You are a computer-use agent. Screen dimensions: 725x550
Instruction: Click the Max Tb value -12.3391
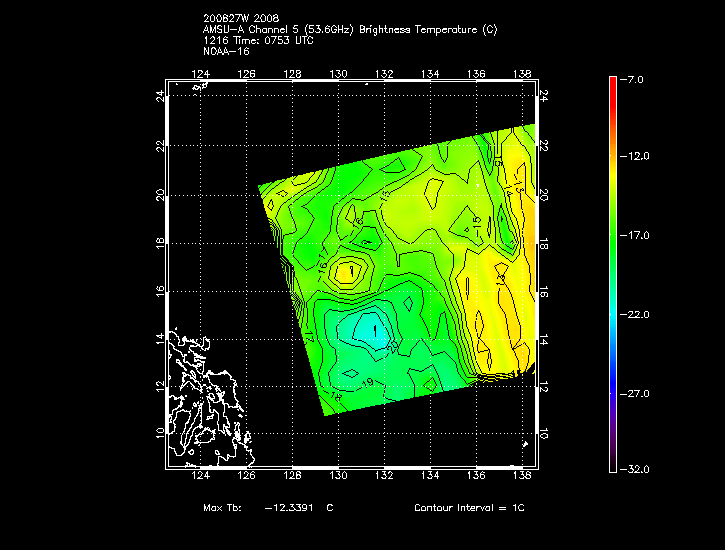(290, 508)
